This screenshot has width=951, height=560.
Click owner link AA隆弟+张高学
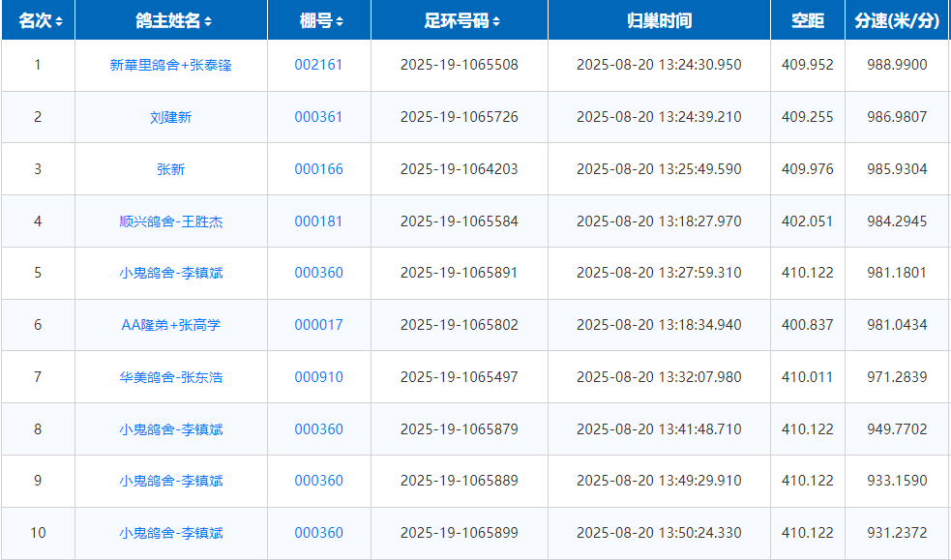coord(170,325)
